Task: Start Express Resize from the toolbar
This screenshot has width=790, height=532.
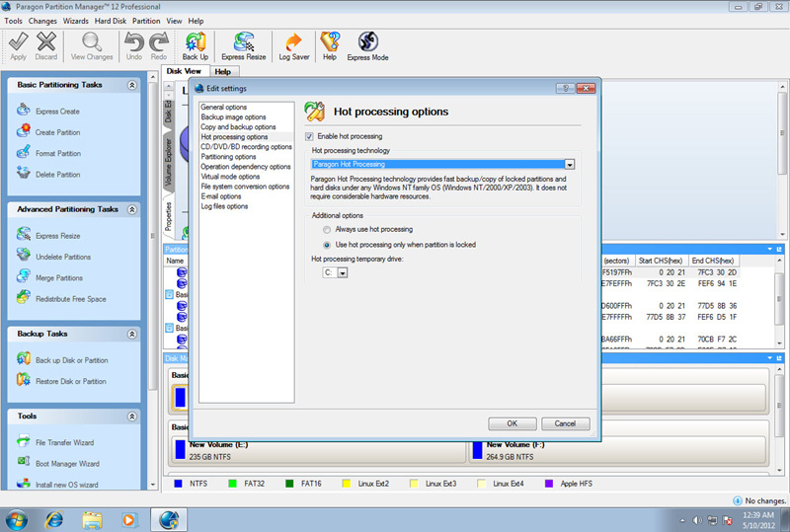Action: coord(244,46)
